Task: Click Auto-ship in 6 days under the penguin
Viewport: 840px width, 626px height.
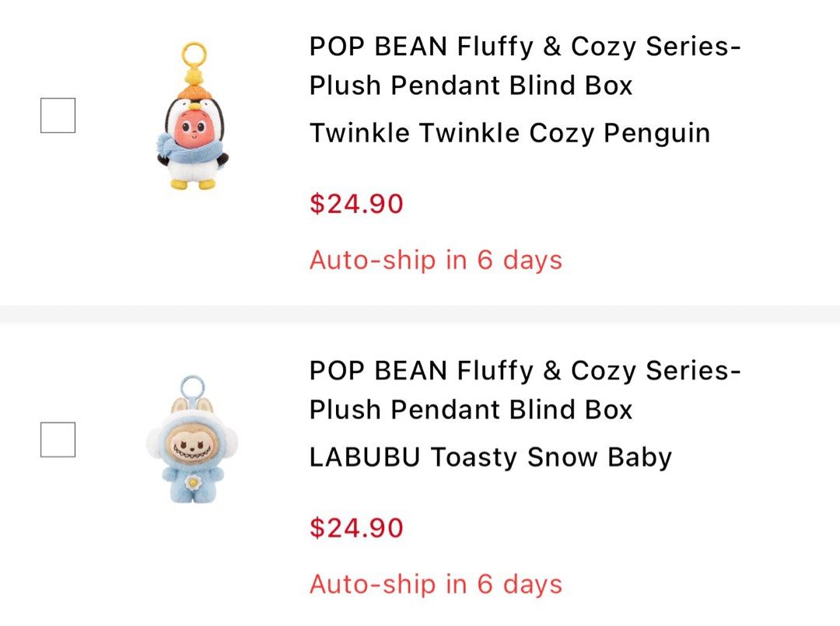Action: [436, 260]
